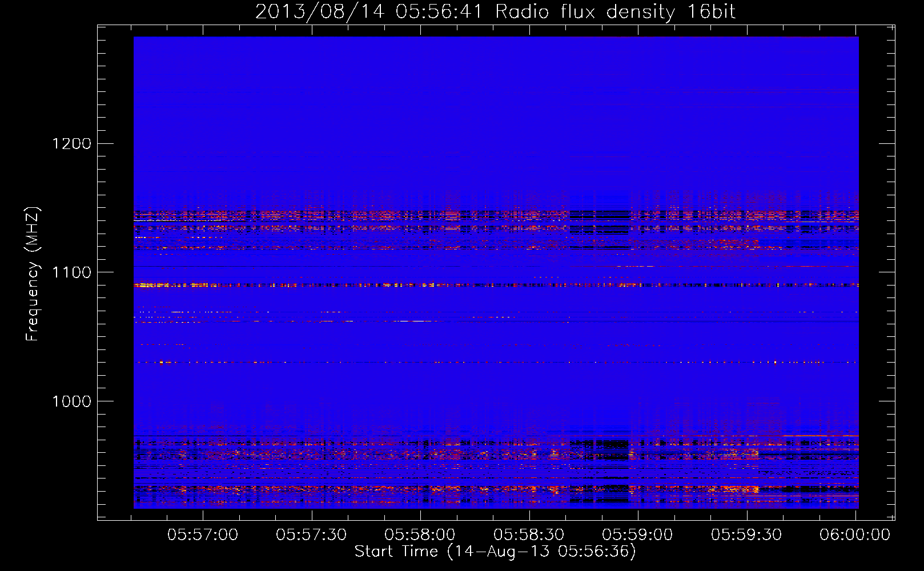Click the 05:57:00 time tick label
924x571 pixels.
click(203, 535)
